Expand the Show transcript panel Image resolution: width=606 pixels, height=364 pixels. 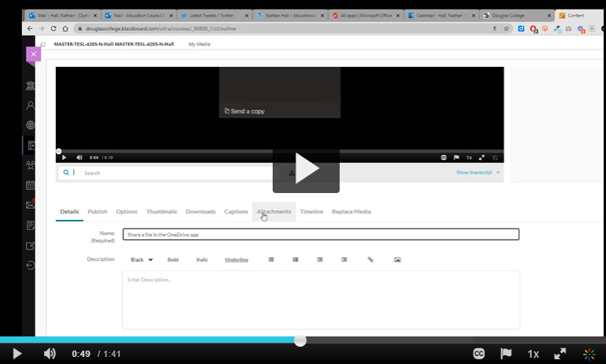click(478, 172)
